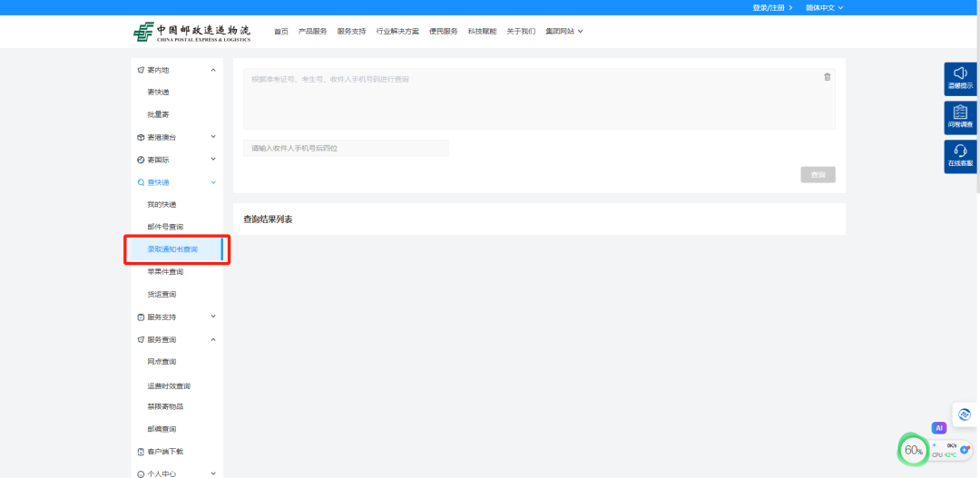Select 运费时效查询 in the sidebar
This screenshot has height=478, width=980.
pyautogui.click(x=169, y=386)
